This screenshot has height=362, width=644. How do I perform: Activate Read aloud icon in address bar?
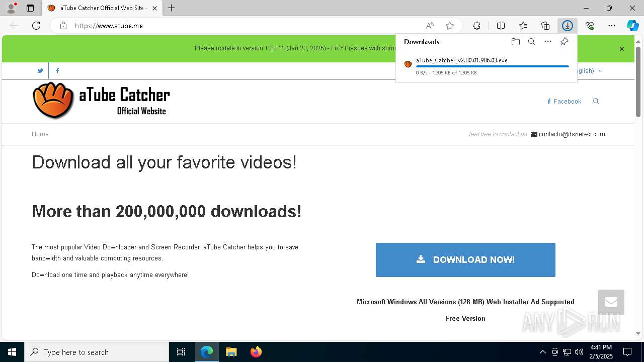(x=430, y=26)
